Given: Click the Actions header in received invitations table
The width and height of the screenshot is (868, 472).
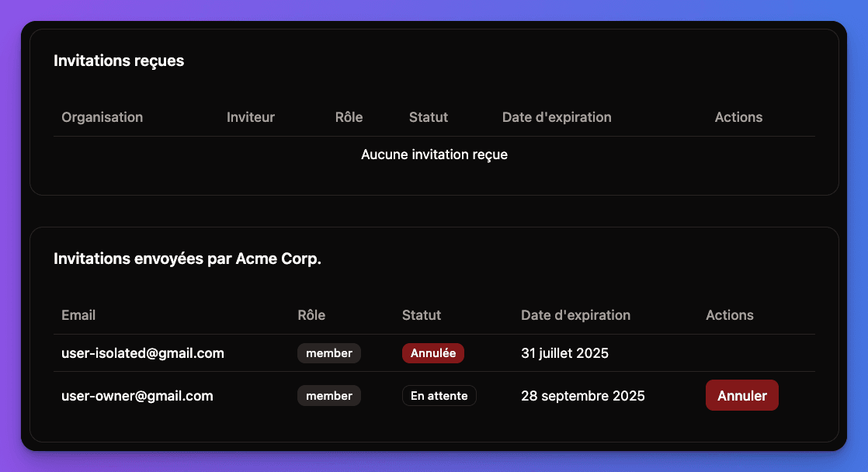Looking at the screenshot, I should [738, 117].
